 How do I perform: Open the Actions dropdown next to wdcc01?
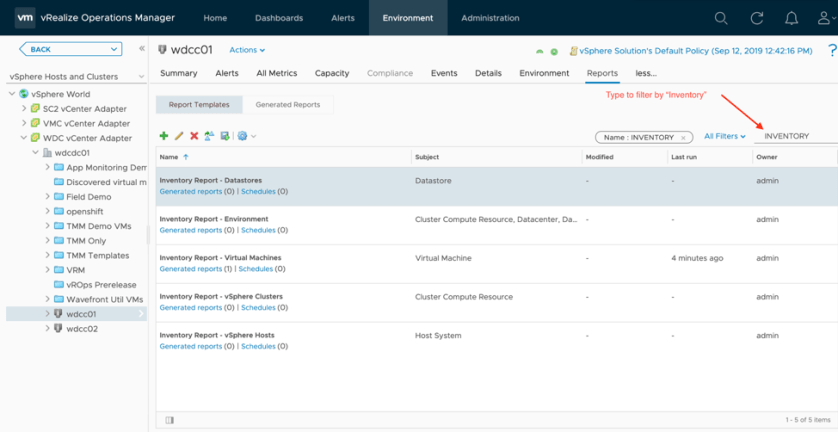pyautogui.click(x=247, y=50)
